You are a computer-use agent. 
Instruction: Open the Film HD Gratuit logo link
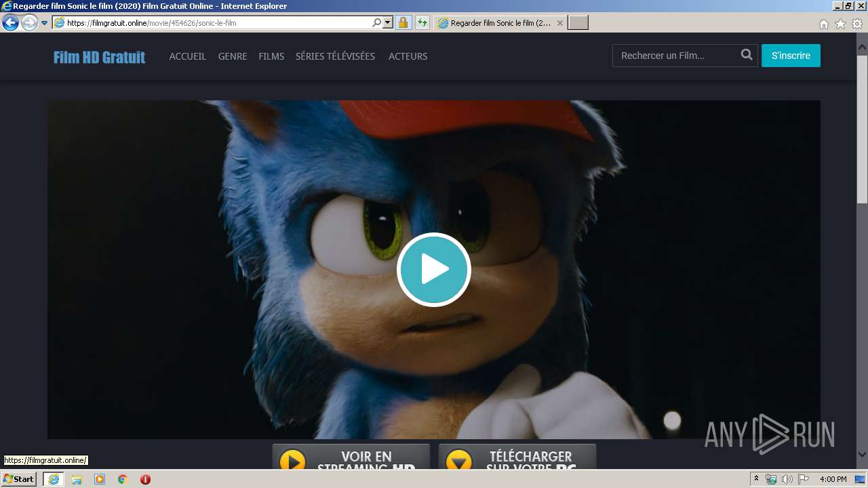pyautogui.click(x=100, y=57)
